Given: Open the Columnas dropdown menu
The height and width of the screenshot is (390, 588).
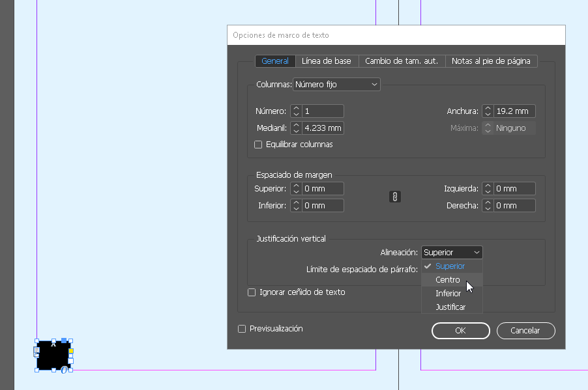Looking at the screenshot, I should point(336,84).
